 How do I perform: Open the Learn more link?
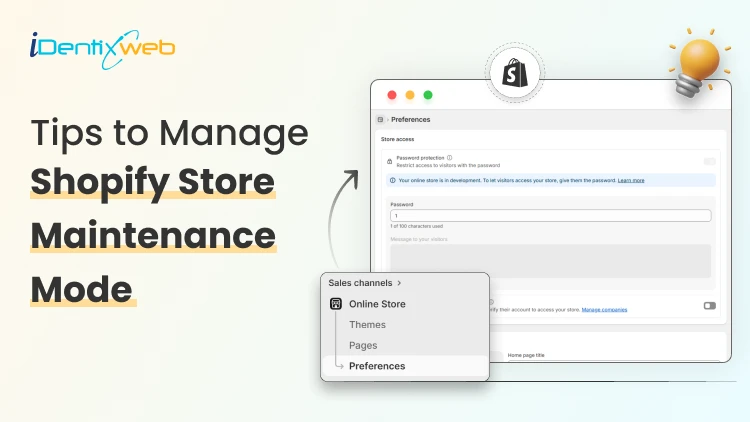pyautogui.click(x=631, y=180)
